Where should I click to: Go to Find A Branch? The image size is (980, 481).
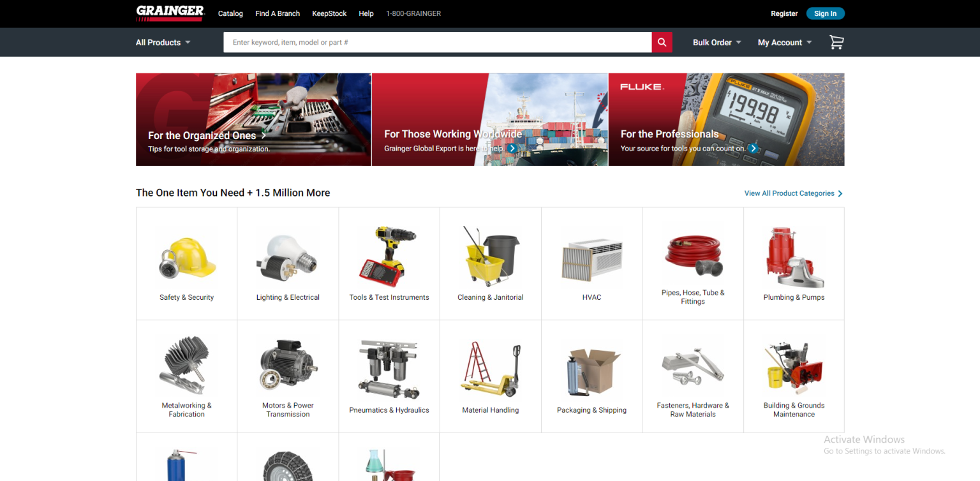(x=278, y=13)
